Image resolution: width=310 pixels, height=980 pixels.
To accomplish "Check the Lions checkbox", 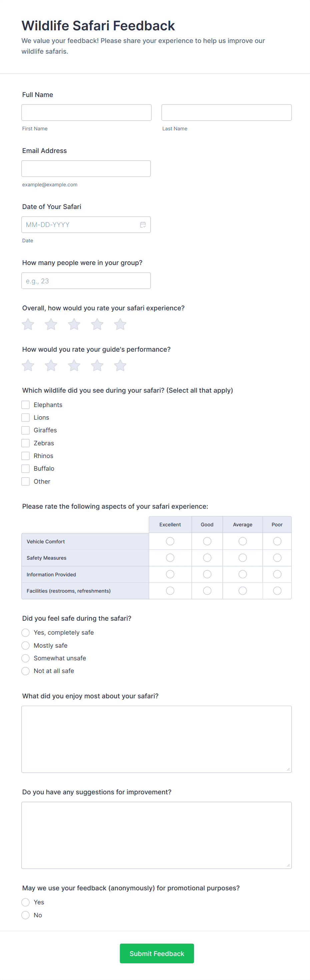I will 25,417.
